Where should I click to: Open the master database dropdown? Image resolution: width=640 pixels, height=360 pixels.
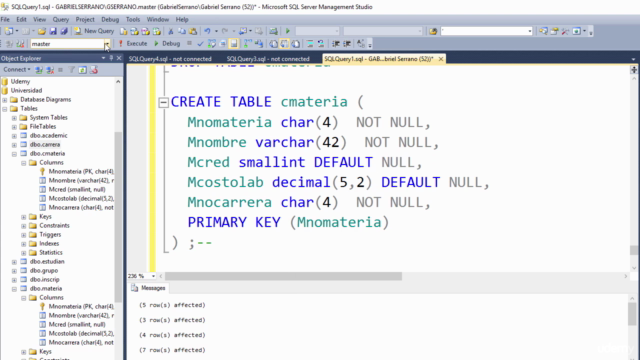[x=107, y=44]
